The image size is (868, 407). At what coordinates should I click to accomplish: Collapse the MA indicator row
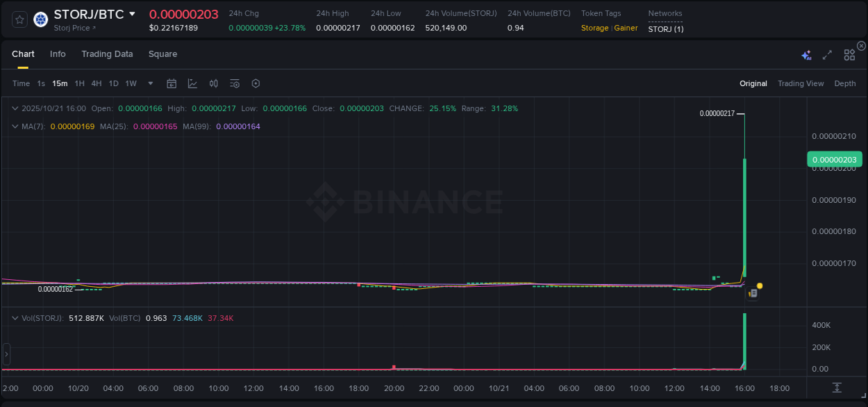click(15, 126)
